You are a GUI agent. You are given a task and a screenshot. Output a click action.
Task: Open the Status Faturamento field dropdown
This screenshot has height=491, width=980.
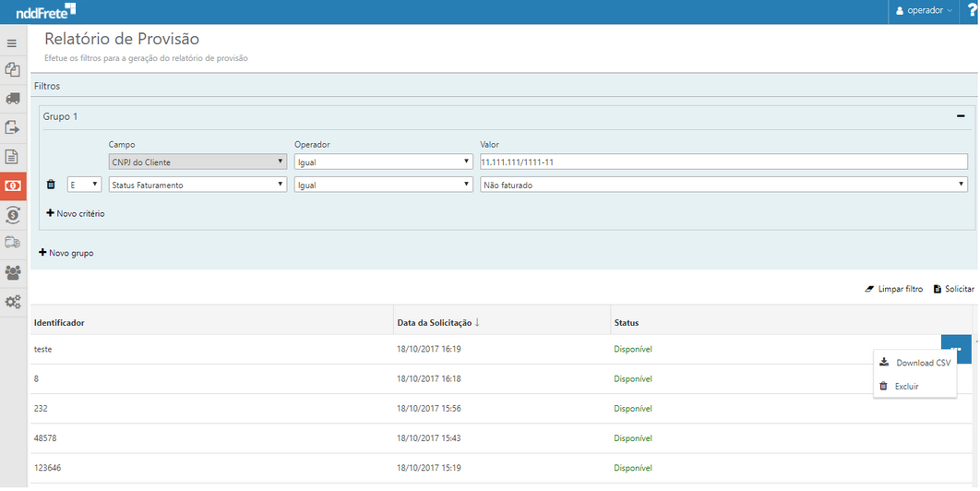197,185
